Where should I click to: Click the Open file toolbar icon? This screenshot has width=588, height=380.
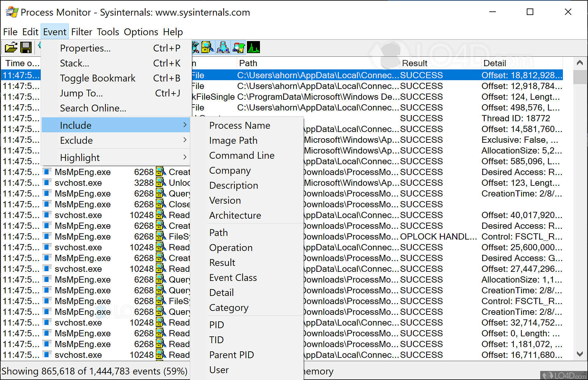pos(11,48)
